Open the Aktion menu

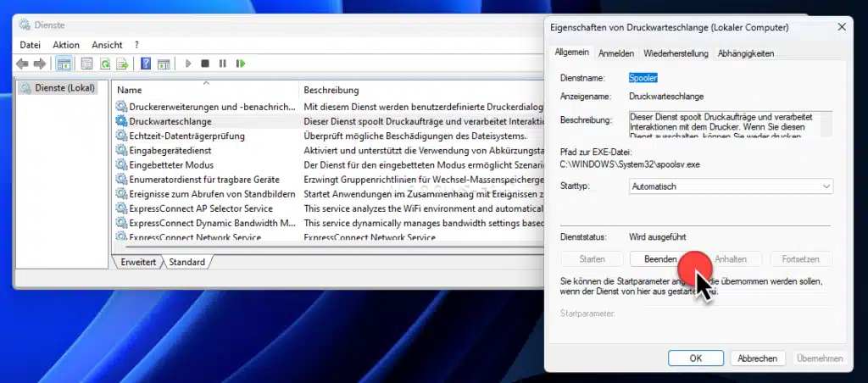(x=66, y=45)
